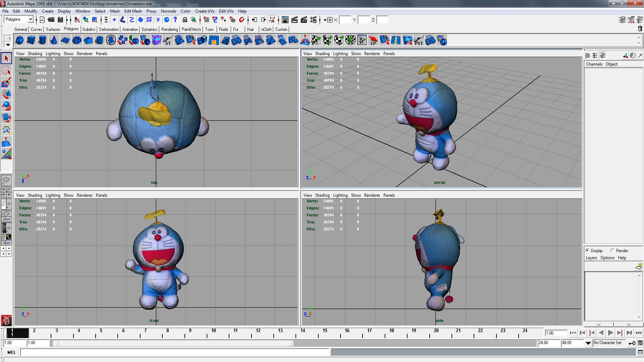Viewport: 644px width, 362px height.
Task: Create a polygon Torus from shelf
Action: [x=77, y=41]
